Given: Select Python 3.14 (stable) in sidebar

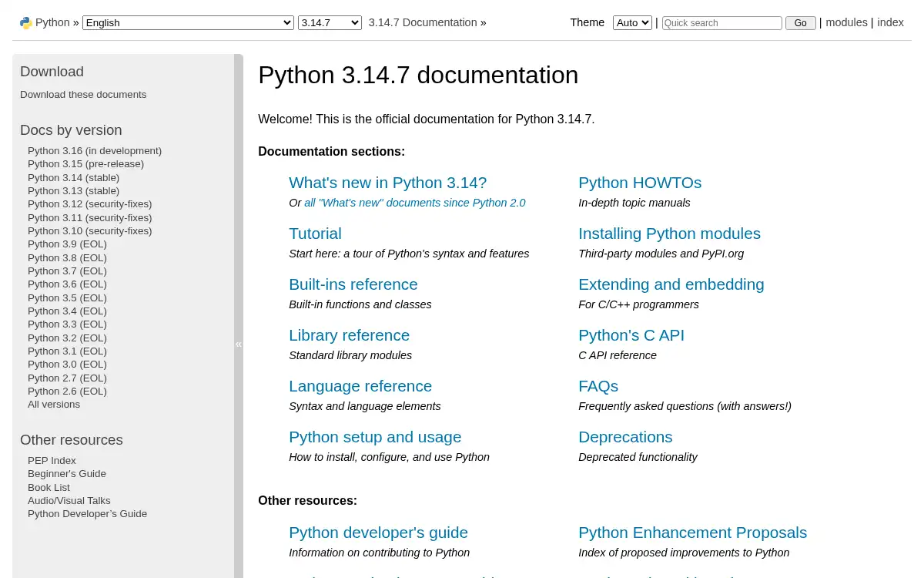Looking at the screenshot, I should pos(74,178).
